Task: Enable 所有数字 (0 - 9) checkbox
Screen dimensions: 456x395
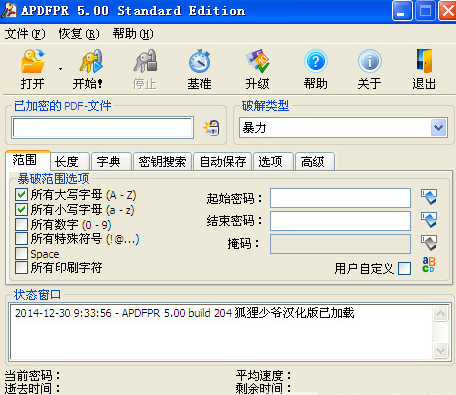Action: click(21, 224)
